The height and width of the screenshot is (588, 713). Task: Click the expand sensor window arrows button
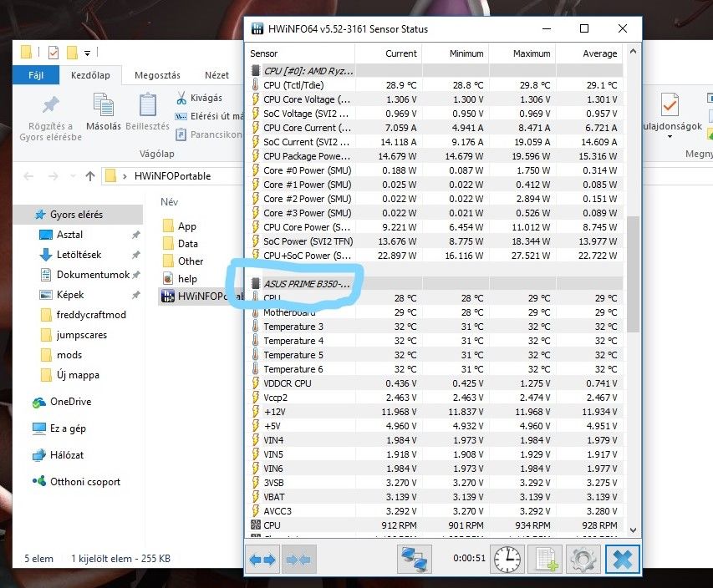262,560
